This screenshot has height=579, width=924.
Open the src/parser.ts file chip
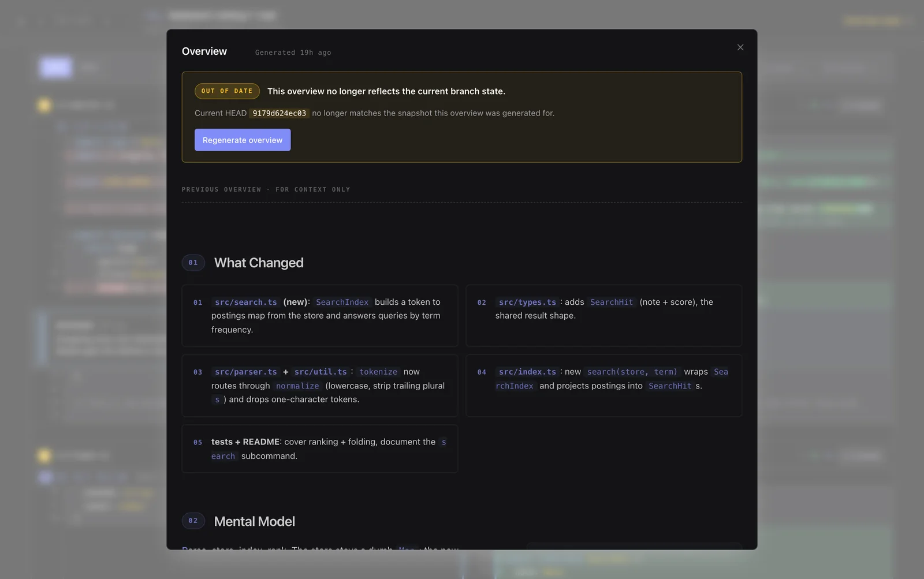(246, 372)
